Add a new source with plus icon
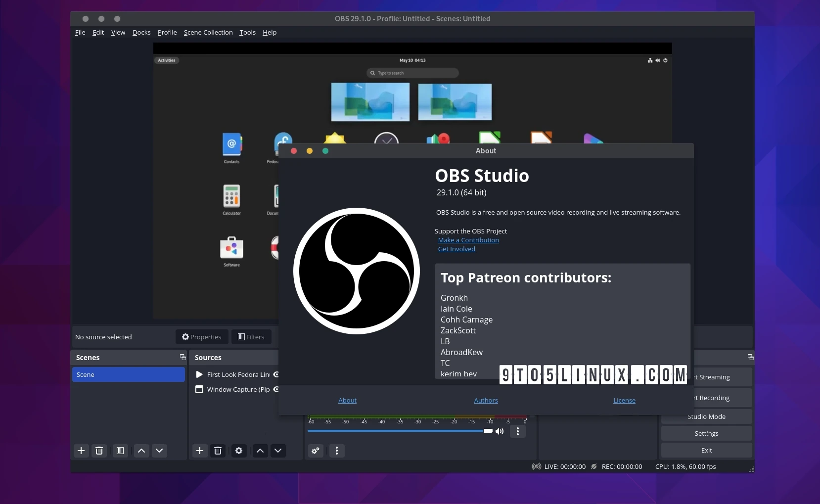Viewport: 820px width, 504px height. [200, 451]
